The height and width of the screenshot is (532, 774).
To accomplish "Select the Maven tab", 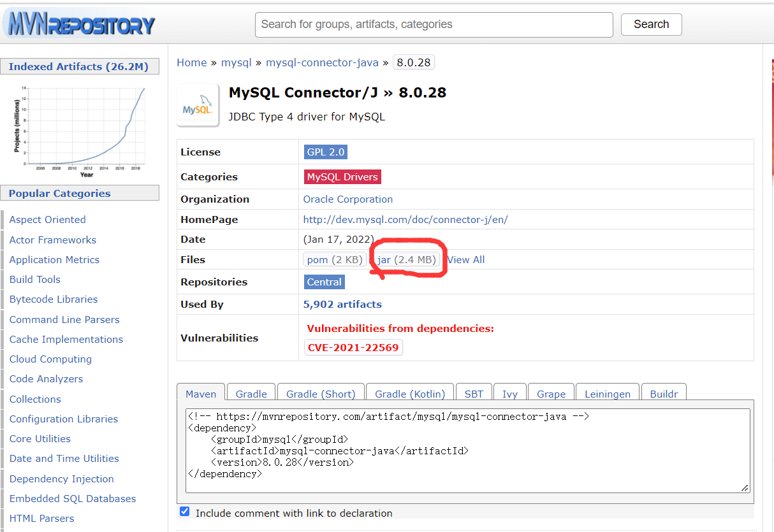I will (201, 394).
